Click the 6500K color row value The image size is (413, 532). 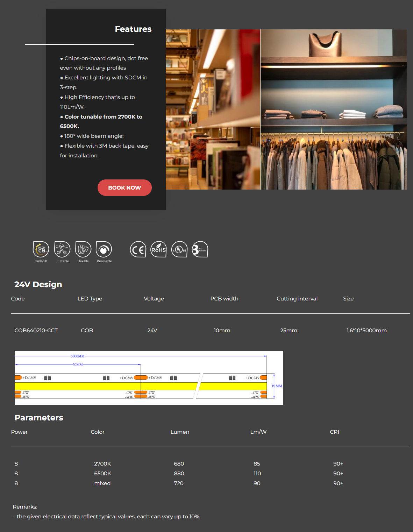pos(102,474)
